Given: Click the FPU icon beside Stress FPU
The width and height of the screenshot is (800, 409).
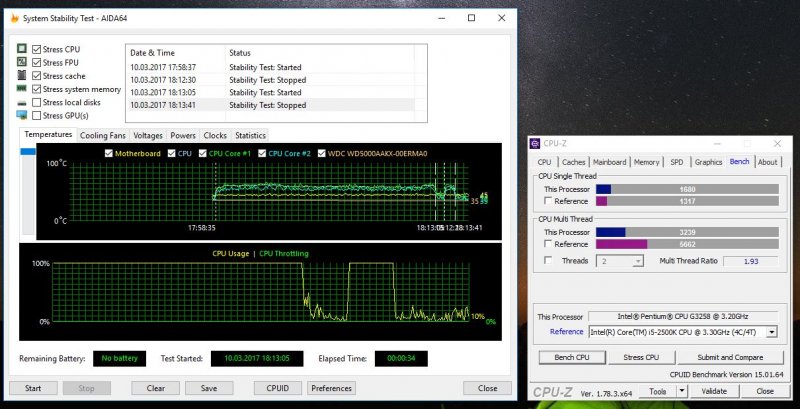Looking at the screenshot, I should [x=21, y=62].
